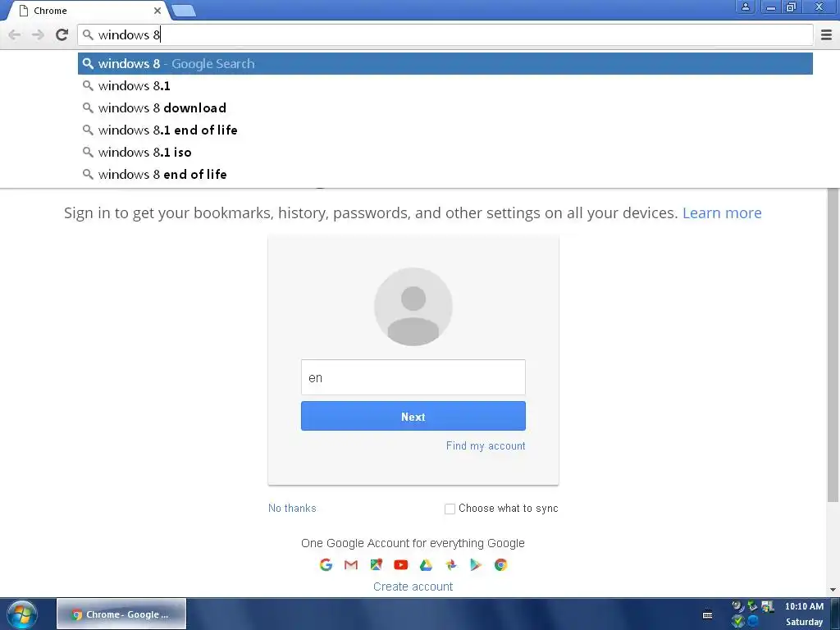The width and height of the screenshot is (840, 630).
Task: Click the Gmail icon
Action: point(351,564)
